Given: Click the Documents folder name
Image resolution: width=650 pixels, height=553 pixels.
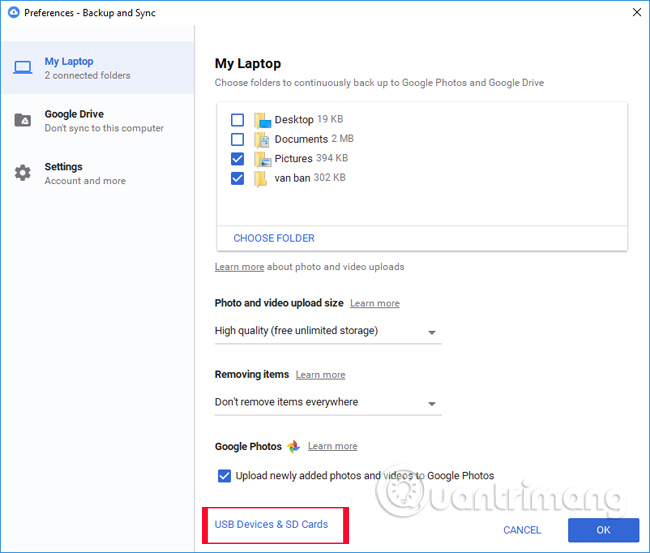Looking at the screenshot, I should point(301,139).
